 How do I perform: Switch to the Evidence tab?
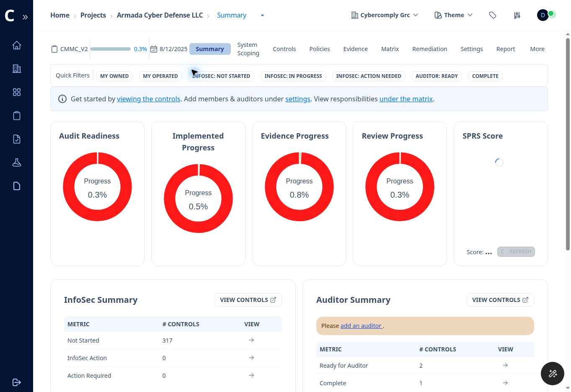pos(355,49)
